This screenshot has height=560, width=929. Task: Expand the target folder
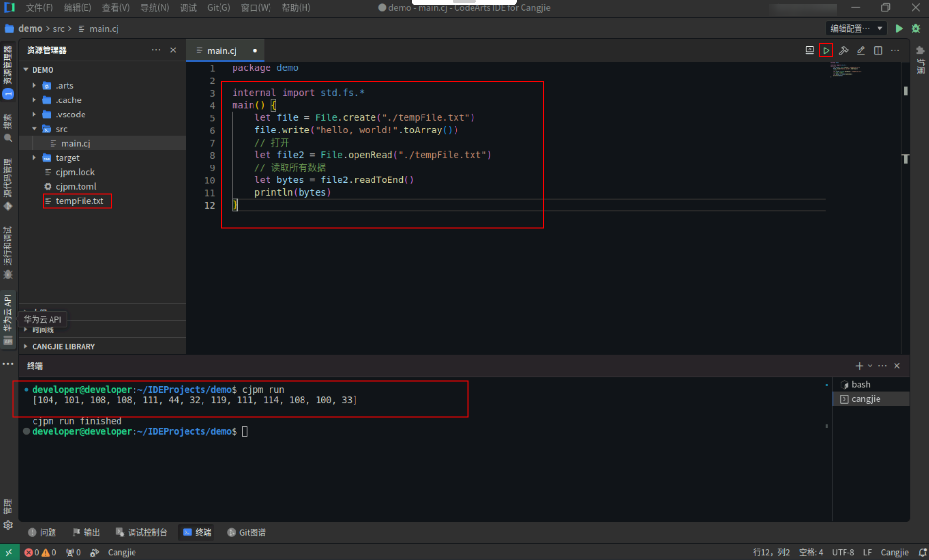34,158
